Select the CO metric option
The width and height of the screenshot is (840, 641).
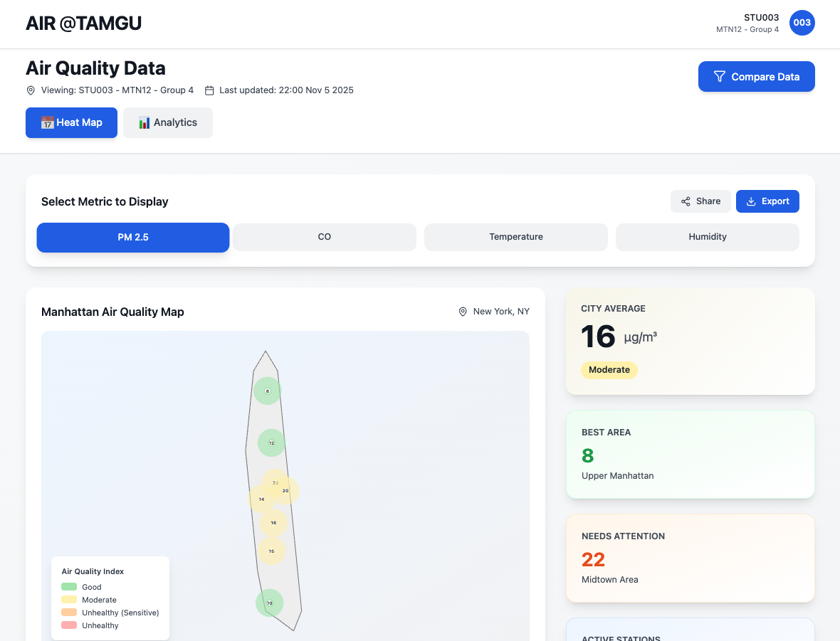tap(324, 237)
